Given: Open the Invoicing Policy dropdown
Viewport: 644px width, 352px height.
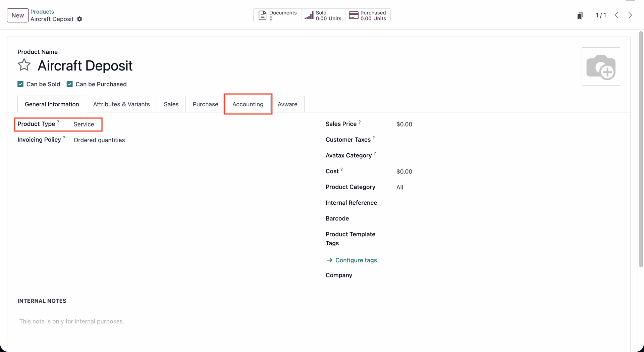Looking at the screenshot, I should click(99, 140).
